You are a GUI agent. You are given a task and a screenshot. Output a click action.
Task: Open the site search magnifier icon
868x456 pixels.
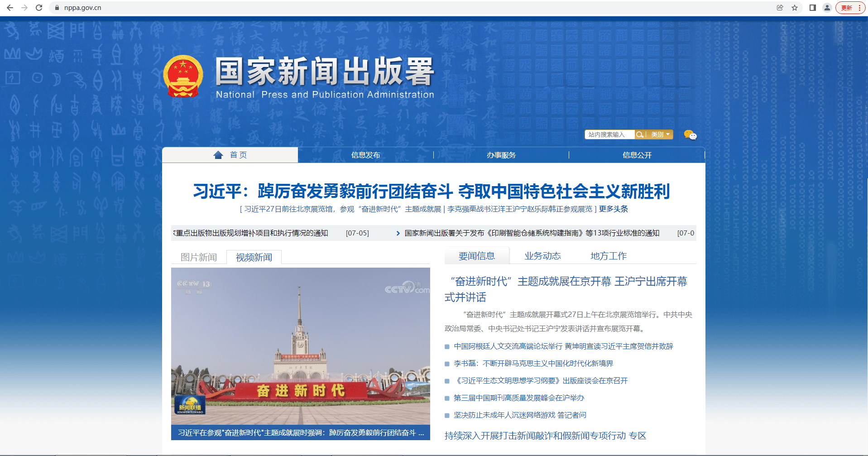[x=639, y=134]
